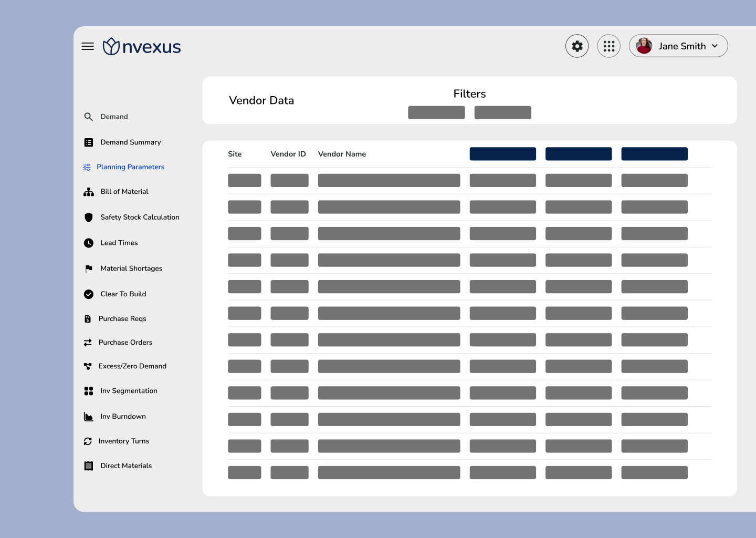Open Inv Burndown page
This screenshot has width=756, height=538.
coord(123,417)
